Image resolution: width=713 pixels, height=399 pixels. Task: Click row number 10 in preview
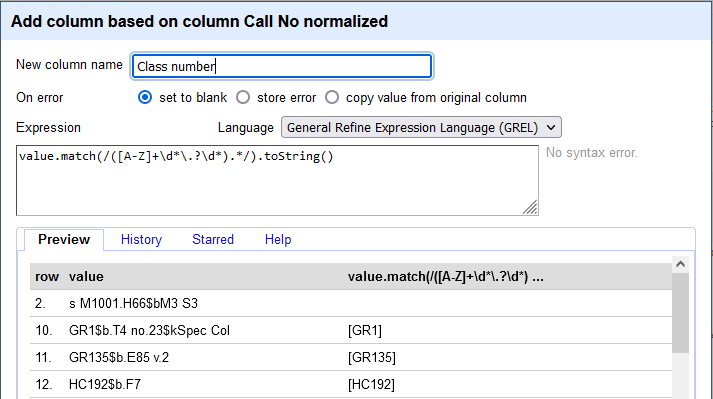44,330
